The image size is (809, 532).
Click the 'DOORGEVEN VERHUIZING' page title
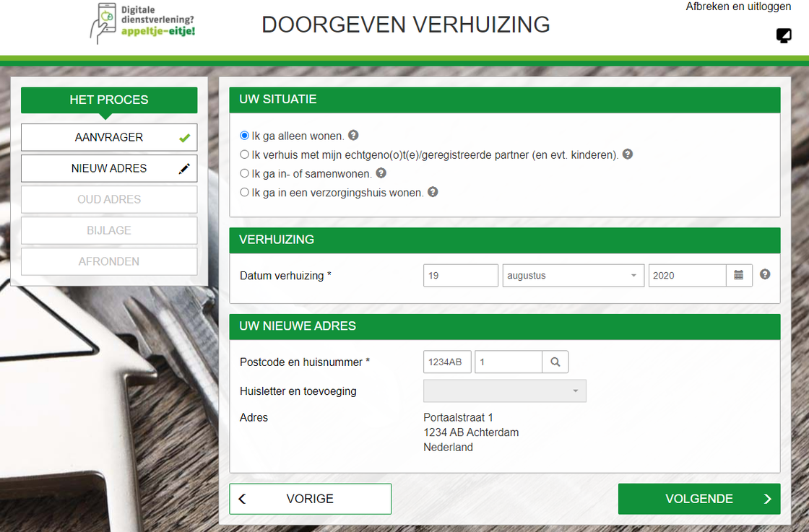[405, 25]
